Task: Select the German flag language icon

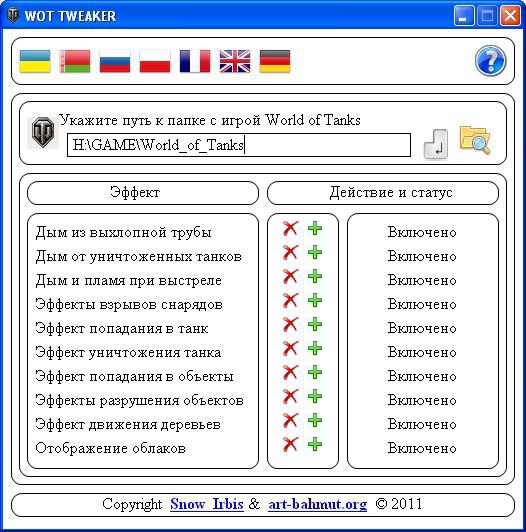Action: click(275, 61)
